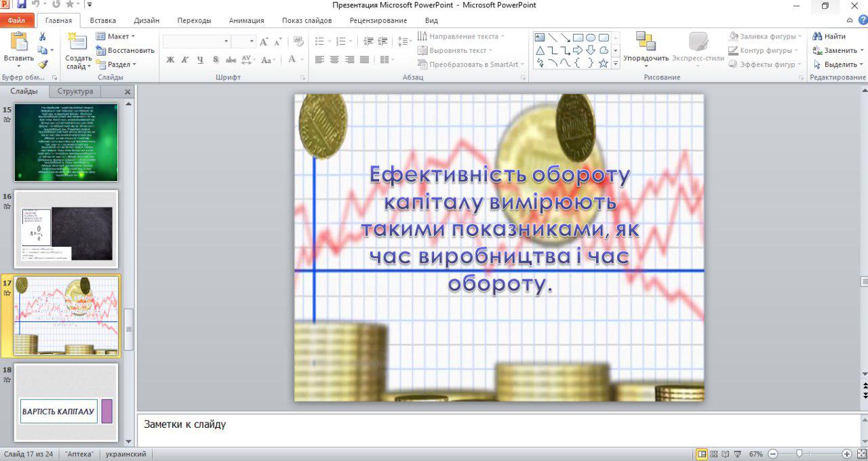Click the Создать слайд icon
Screen dimensions: 868x461
pyautogui.click(x=78, y=42)
